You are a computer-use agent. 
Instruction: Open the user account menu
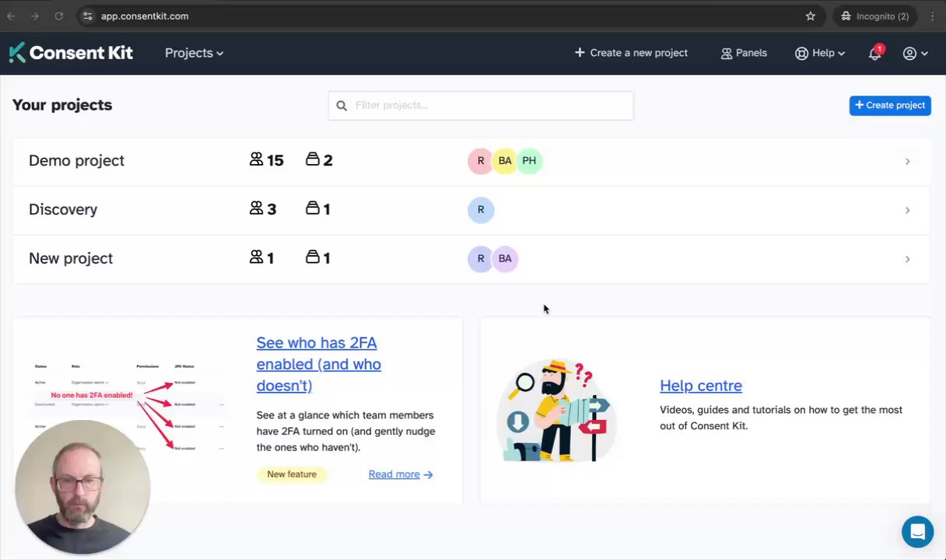tap(915, 53)
